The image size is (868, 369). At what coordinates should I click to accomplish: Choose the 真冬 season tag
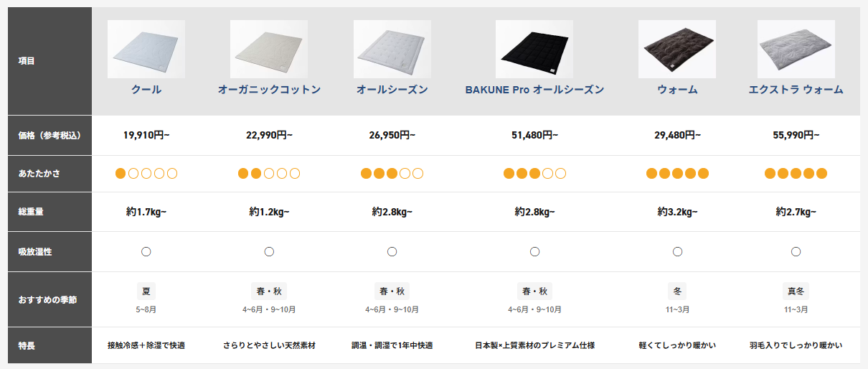(x=796, y=291)
